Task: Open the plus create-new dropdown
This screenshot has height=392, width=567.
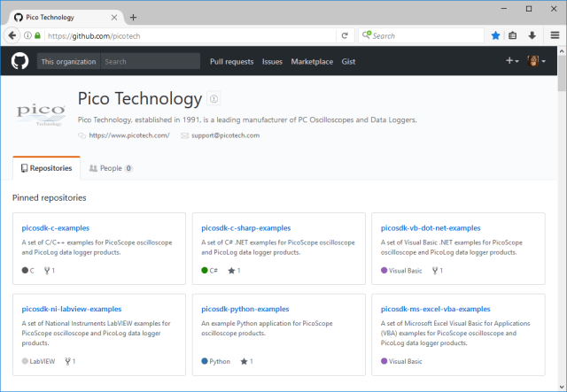Action: 512,61
